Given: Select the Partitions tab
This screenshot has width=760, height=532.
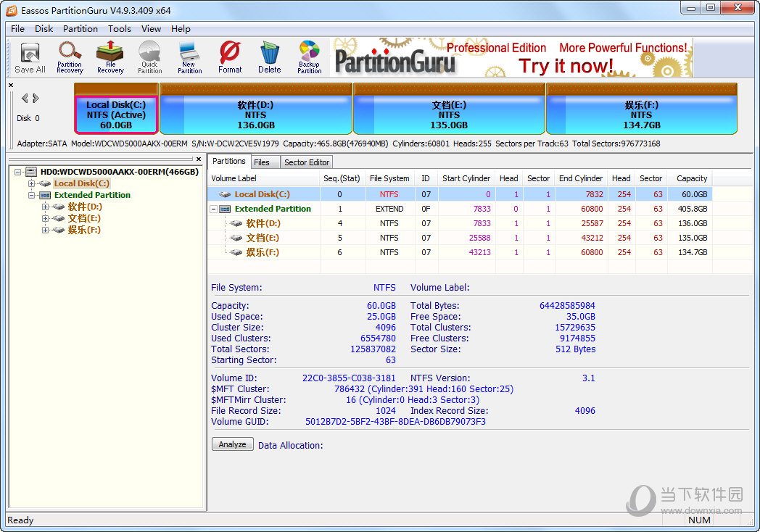Looking at the screenshot, I should (x=228, y=161).
